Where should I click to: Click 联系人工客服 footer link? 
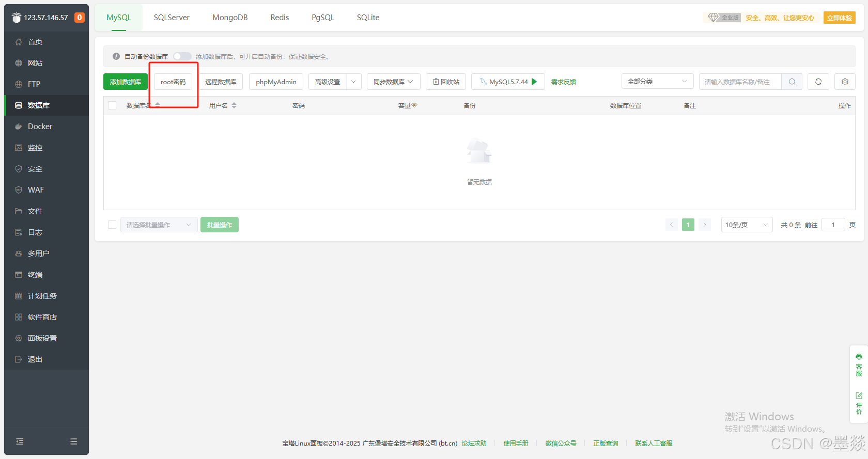(x=654, y=443)
